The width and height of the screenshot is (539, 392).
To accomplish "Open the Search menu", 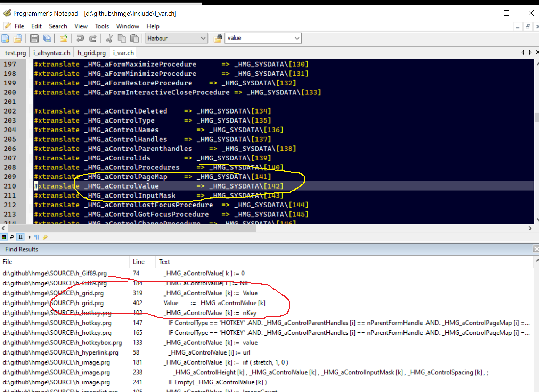I will click(58, 26).
